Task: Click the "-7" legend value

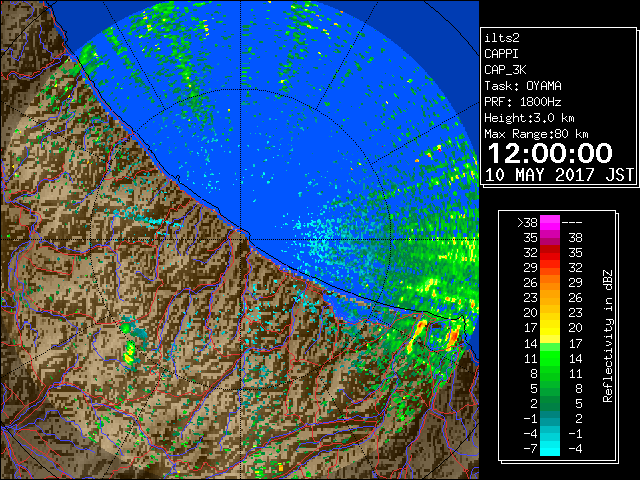Action: (x=530, y=449)
